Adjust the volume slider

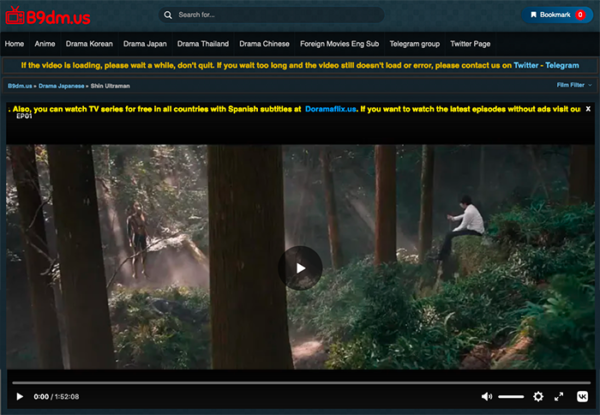(510, 397)
